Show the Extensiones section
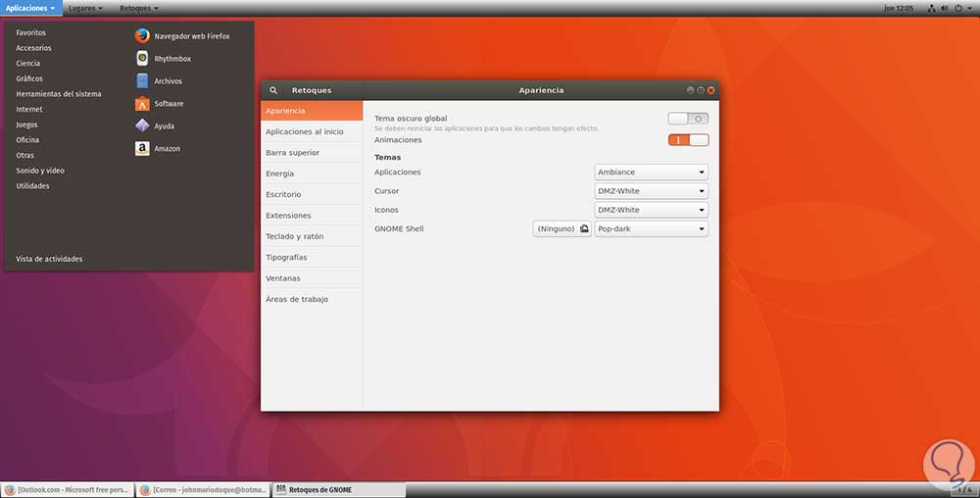The height and width of the screenshot is (498, 980). (312, 216)
